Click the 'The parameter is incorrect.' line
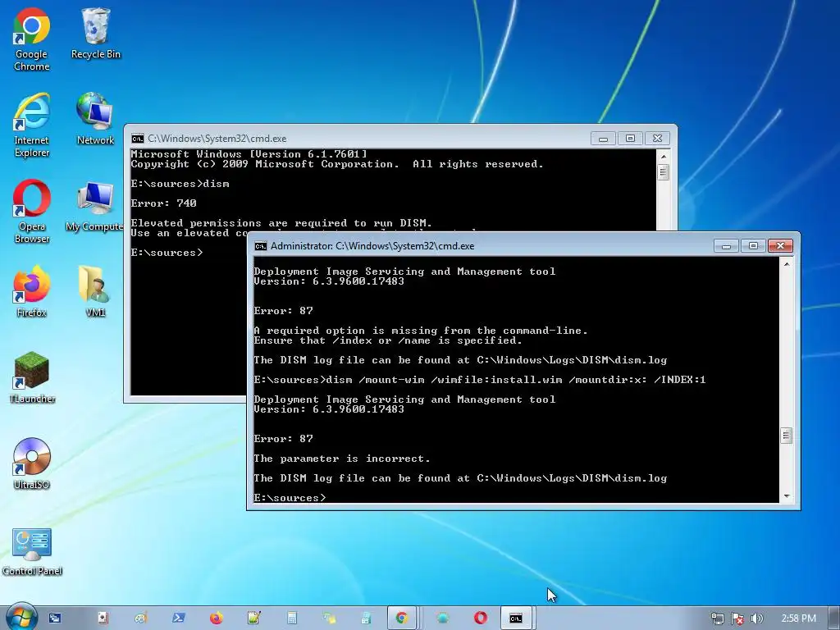 click(x=342, y=459)
